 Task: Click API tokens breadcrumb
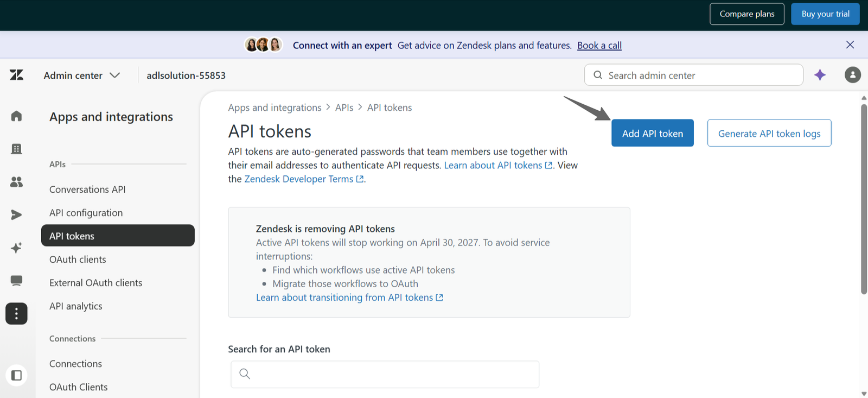pos(390,108)
